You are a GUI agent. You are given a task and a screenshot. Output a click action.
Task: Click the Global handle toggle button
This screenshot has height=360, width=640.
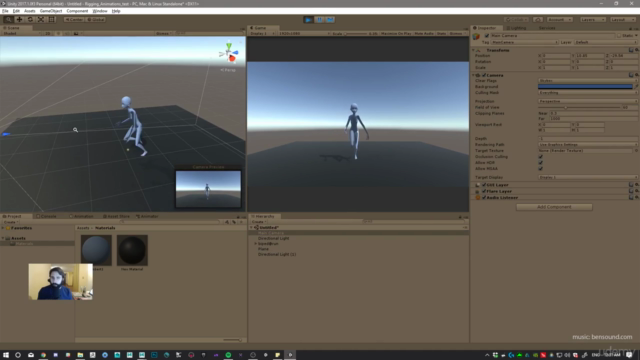tap(96, 19)
